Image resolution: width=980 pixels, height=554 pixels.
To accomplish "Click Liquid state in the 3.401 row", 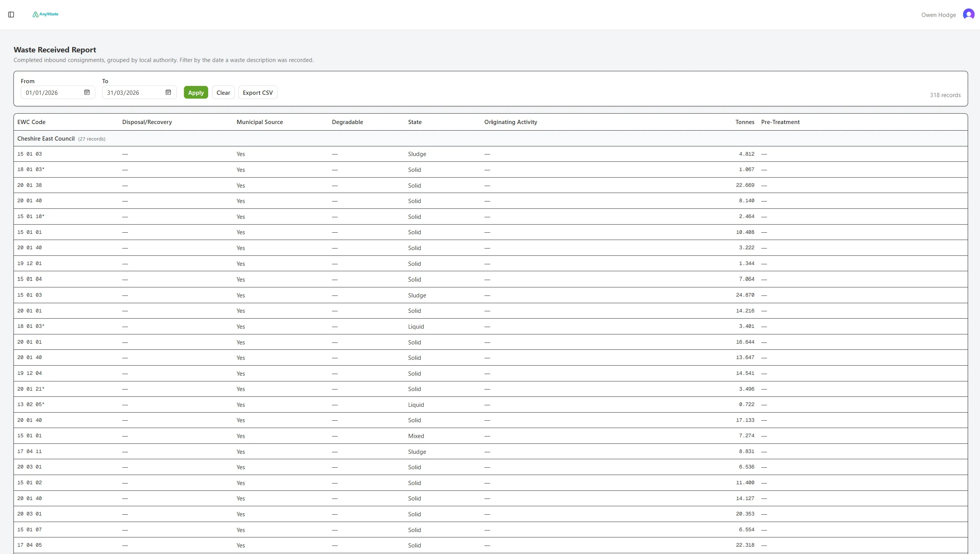I will click(x=416, y=327).
